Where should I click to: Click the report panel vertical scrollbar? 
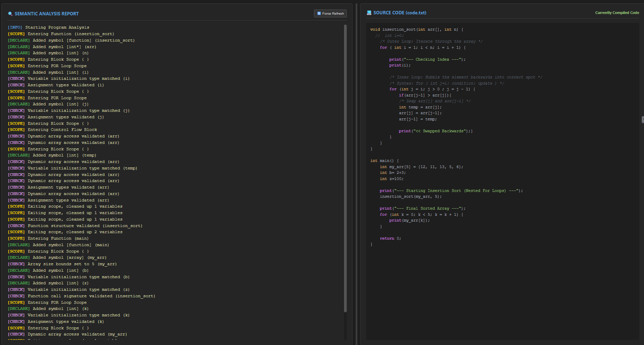tap(345, 168)
